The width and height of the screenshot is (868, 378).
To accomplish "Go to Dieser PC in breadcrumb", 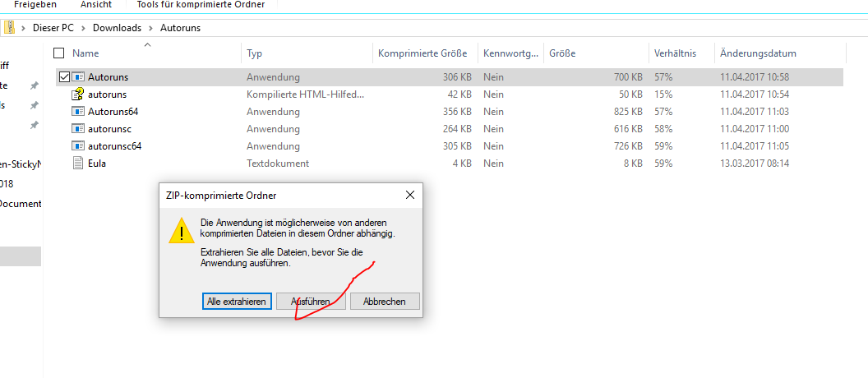I will tap(53, 28).
